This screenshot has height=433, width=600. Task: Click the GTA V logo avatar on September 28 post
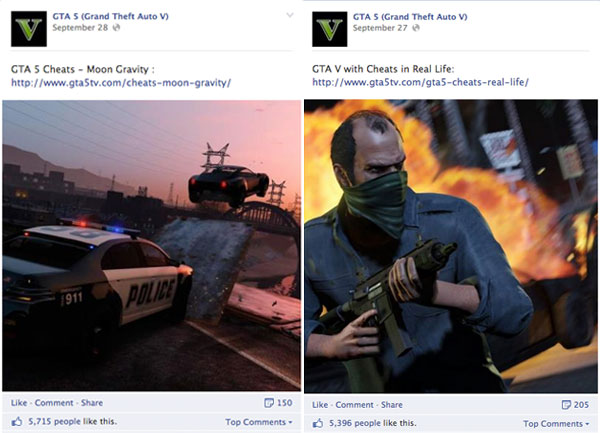29,29
